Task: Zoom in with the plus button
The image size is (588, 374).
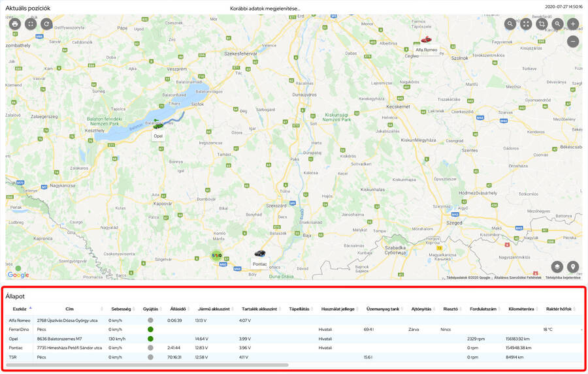Action: 573,23
